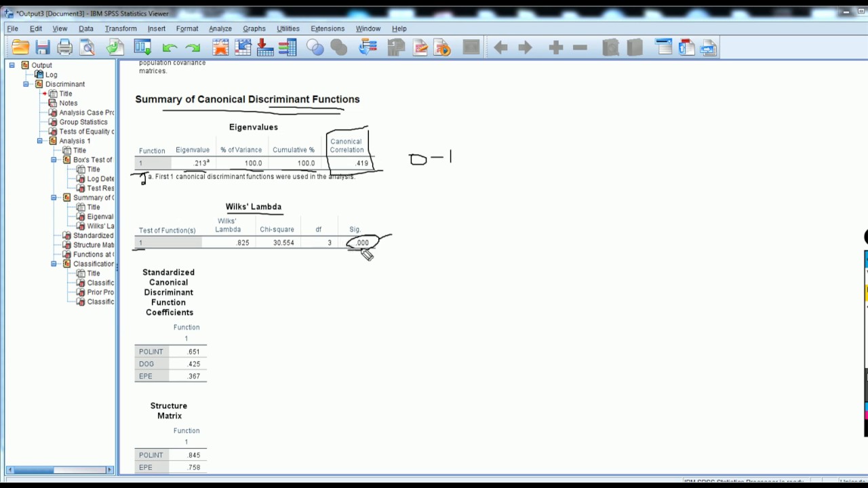Click the Wilks' Lambda value .825
Image resolution: width=868 pixels, height=488 pixels.
click(x=243, y=243)
